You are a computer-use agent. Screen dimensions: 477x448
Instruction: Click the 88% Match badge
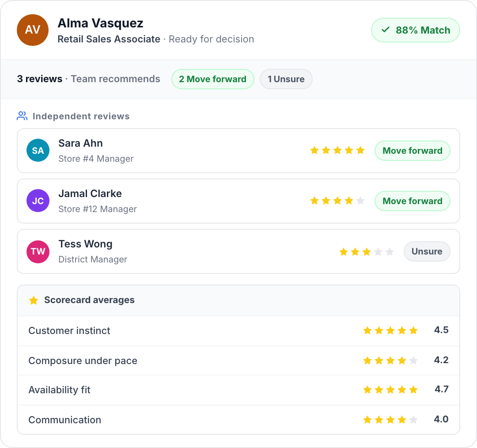(x=415, y=30)
